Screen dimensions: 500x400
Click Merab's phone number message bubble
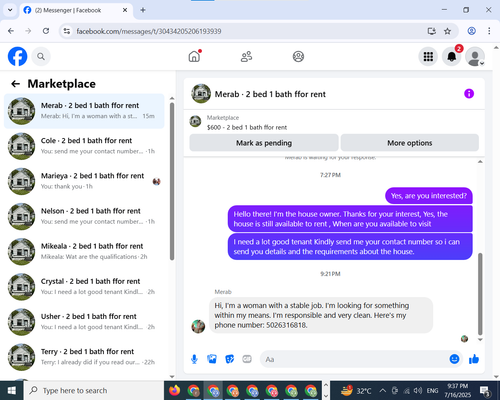click(x=321, y=315)
